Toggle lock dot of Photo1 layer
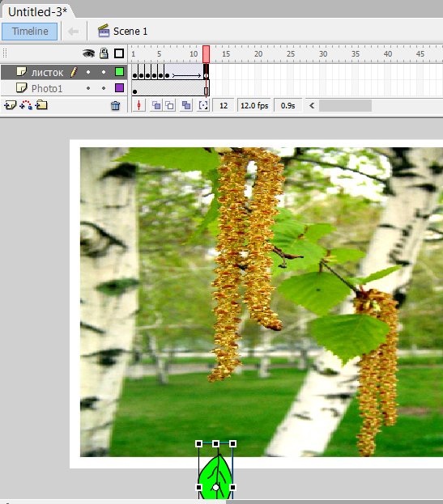 click(x=104, y=88)
